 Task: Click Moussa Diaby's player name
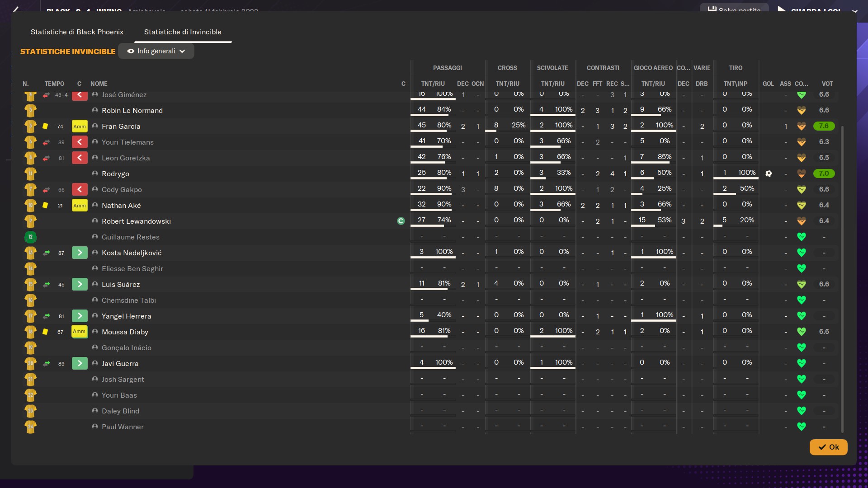125,332
